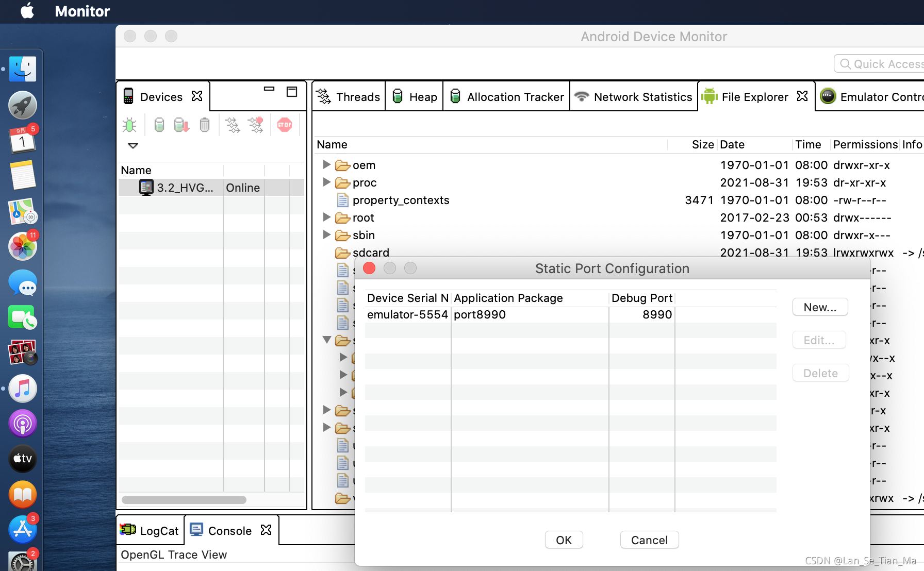The width and height of the screenshot is (924, 571).
Task: Confirm dialog with OK
Action: pyautogui.click(x=564, y=540)
